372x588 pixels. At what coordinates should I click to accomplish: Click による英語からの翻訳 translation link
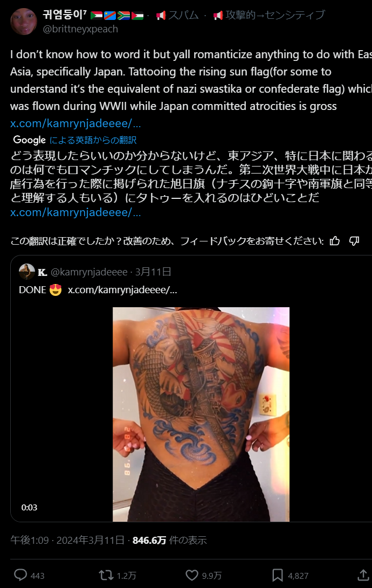pyautogui.click(x=93, y=140)
